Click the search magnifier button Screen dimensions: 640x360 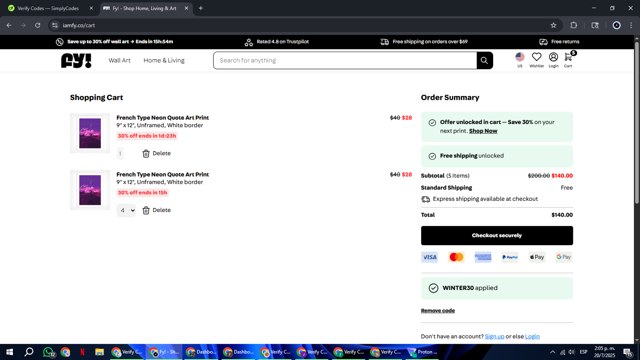pos(484,60)
